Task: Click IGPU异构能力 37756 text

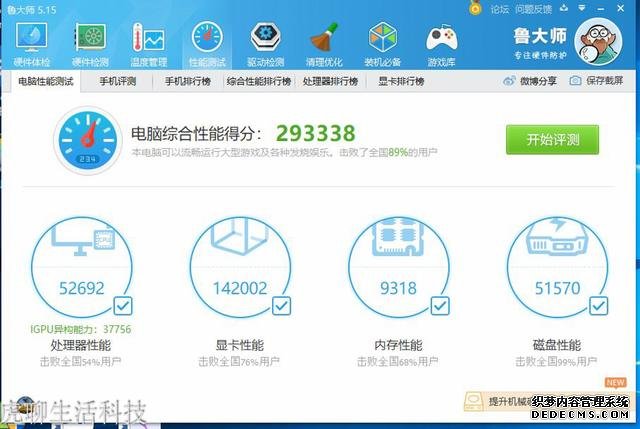Action: (x=81, y=329)
